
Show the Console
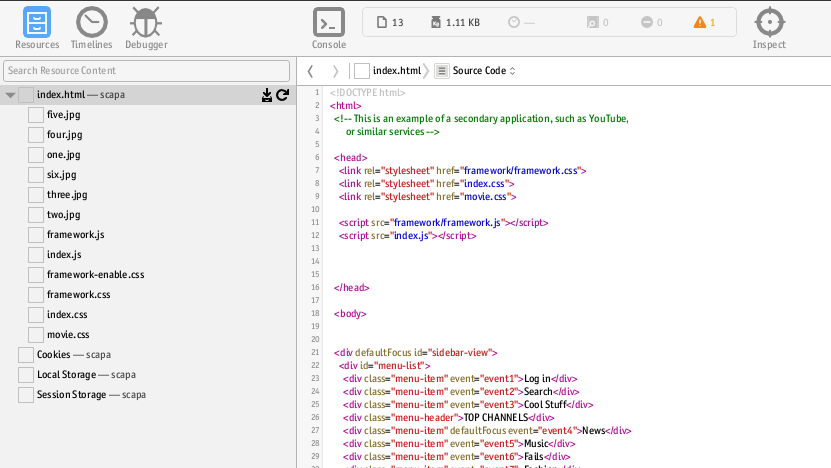[329, 27]
